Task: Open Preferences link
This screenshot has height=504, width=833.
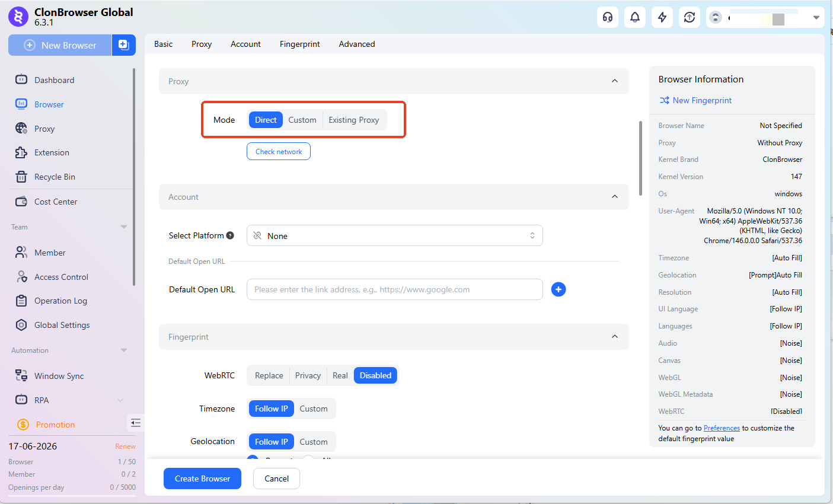Action: click(722, 428)
